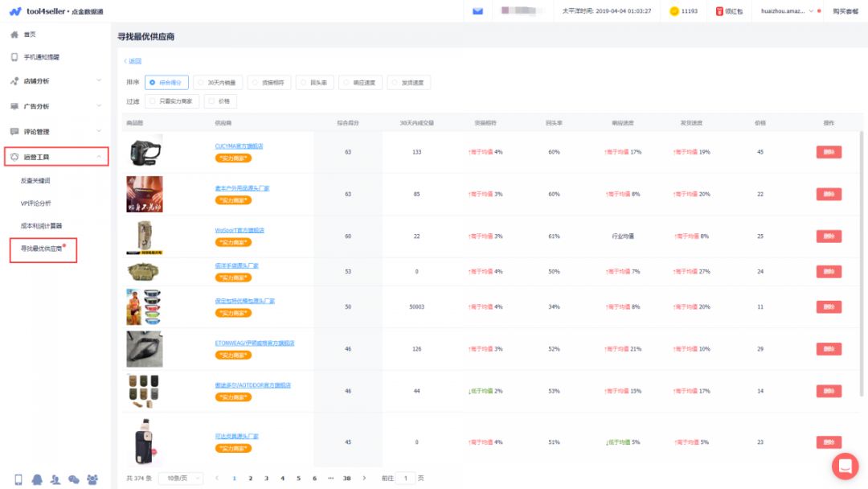The width and height of the screenshot is (868, 489).
Task: Select 货描相符 sort option
Action: (x=269, y=83)
